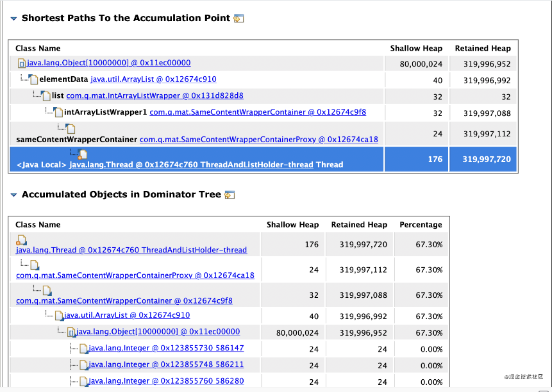Collapse the Shortest Paths To the Accumulation Point section
The image size is (552, 392).
(13, 19)
